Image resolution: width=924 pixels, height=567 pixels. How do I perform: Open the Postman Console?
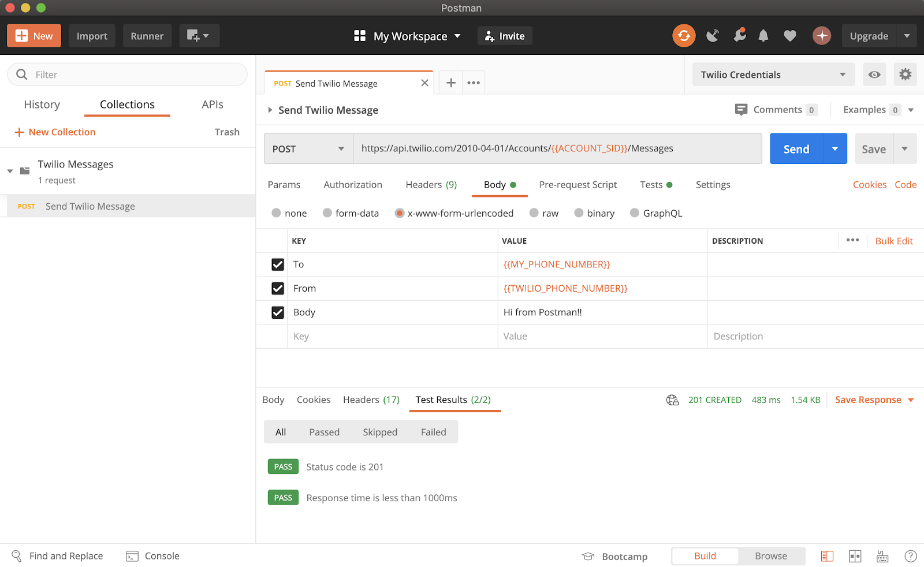pos(152,555)
